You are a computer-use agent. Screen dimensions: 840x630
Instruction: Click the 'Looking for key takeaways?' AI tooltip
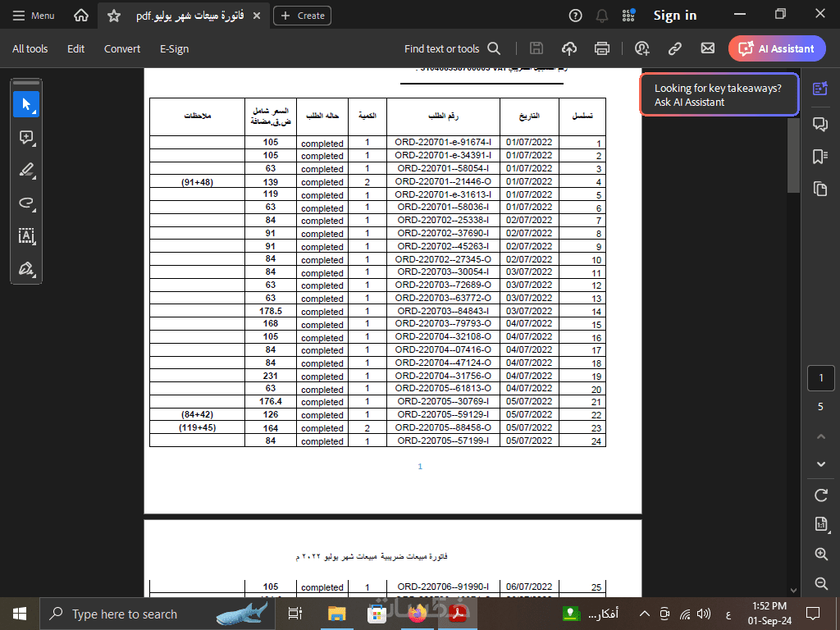[719, 95]
